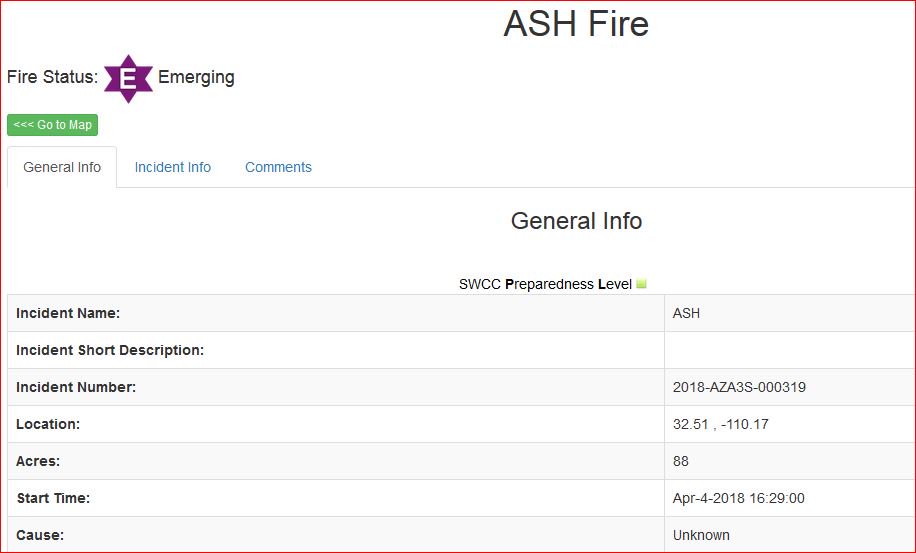
Task: Click the Incident Name label
Action: 68,313
